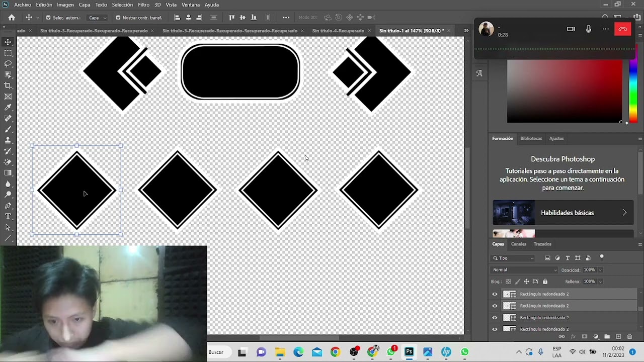The width and height of the screenshot is (644, 362).
Task: Switch to the Sin título-4-Recuperado document tab
Action: point(338,31)
